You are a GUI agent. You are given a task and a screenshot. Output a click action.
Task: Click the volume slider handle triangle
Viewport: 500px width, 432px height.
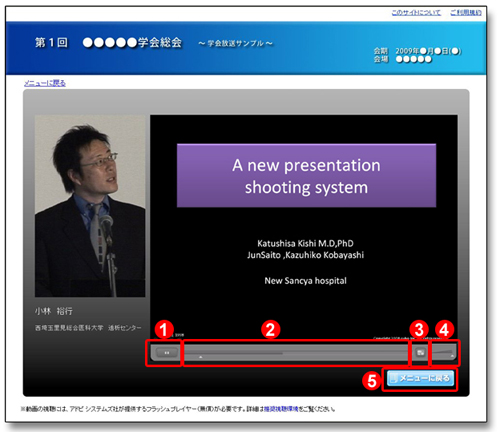tap(452, 356)
